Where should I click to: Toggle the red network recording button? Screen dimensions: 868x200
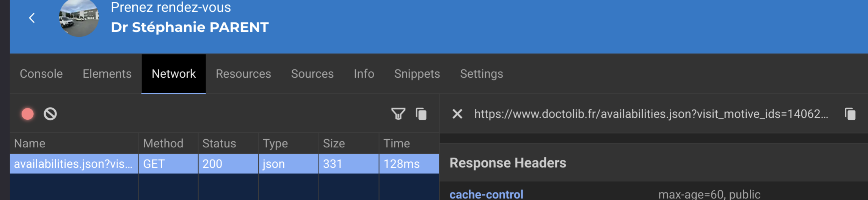click(28, 114)
